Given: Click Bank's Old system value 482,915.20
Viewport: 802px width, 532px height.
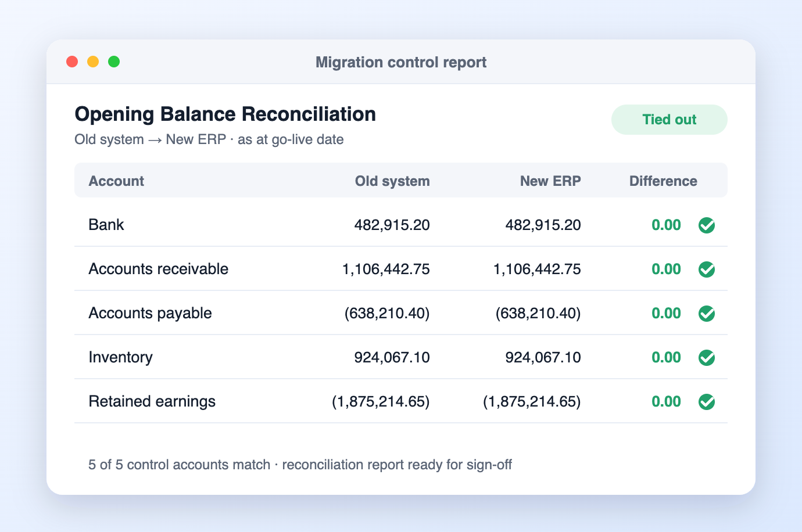Looking at the screenshot, I should click(392, 225).
